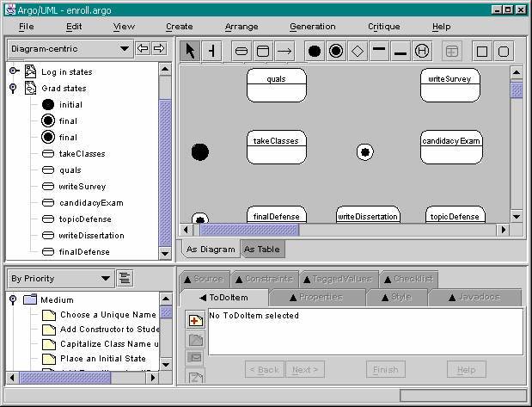The height and width of the screenshot is (407, 532).
Task: Pick the simple State tool
Action: [x=242, y=52]
